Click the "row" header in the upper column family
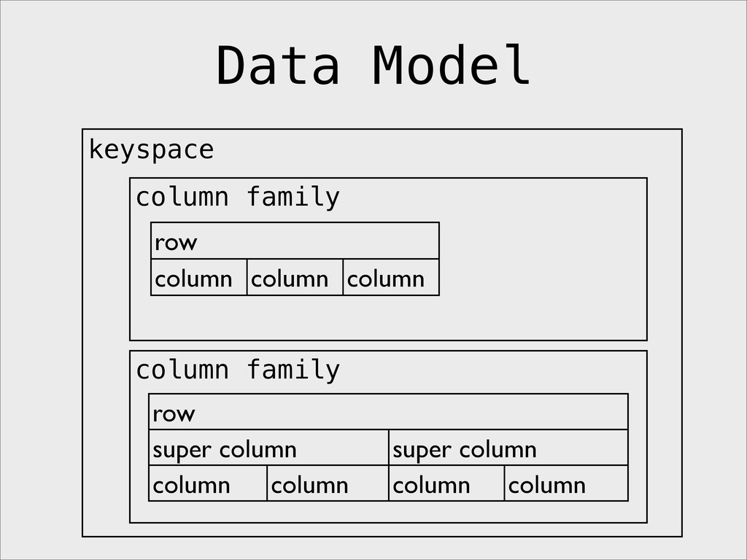Viewport: 747px width, 560px height. pos(295,241)
